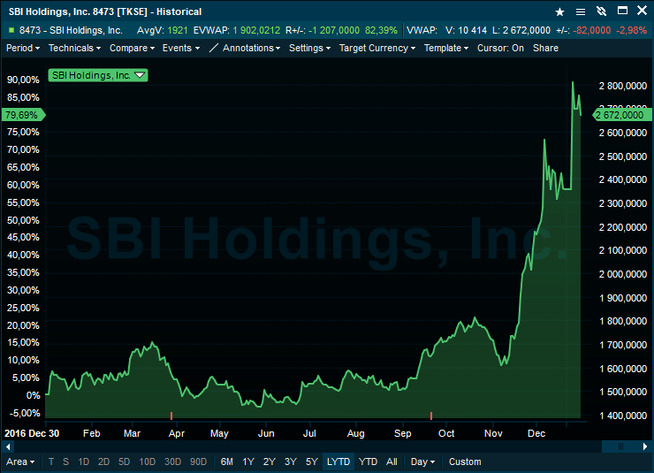
Task: Select the All range button
Action: point(392,462)
